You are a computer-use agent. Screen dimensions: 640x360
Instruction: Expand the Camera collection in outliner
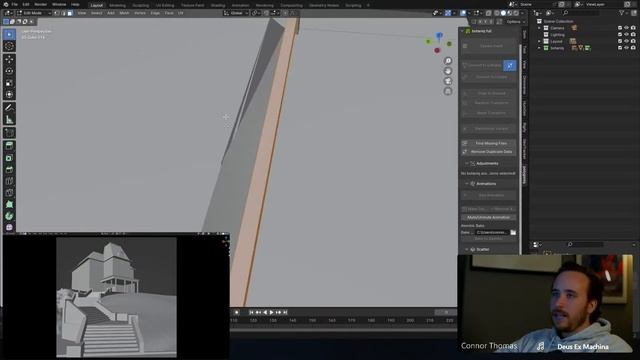point(540,28)
